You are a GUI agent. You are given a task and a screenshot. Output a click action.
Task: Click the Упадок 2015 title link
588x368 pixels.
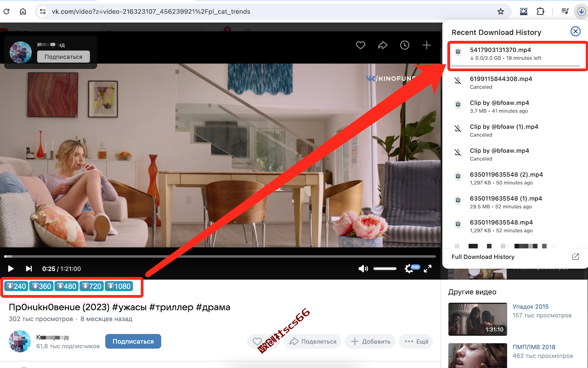(531, 306)
